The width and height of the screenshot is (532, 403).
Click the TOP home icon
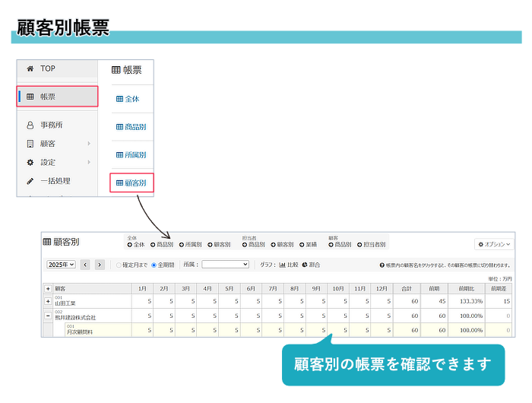30,68
